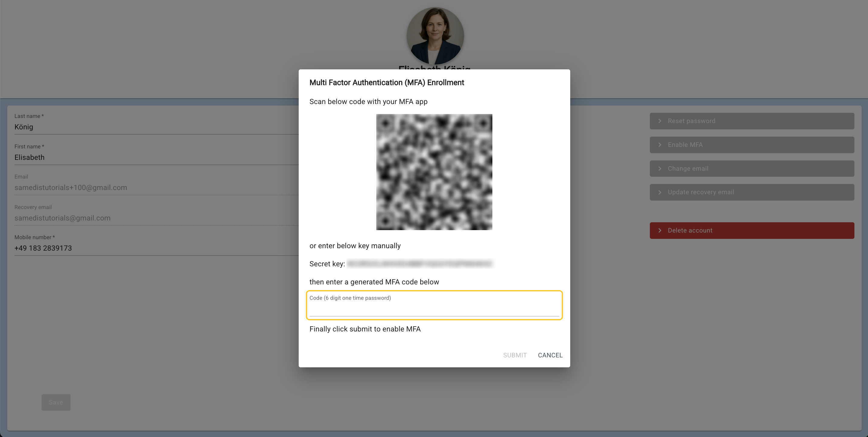Click the MFA QR code image

[434, 172]
